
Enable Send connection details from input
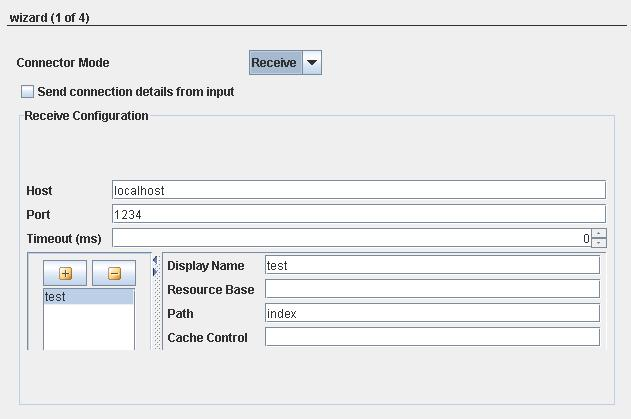pos(27,91)
